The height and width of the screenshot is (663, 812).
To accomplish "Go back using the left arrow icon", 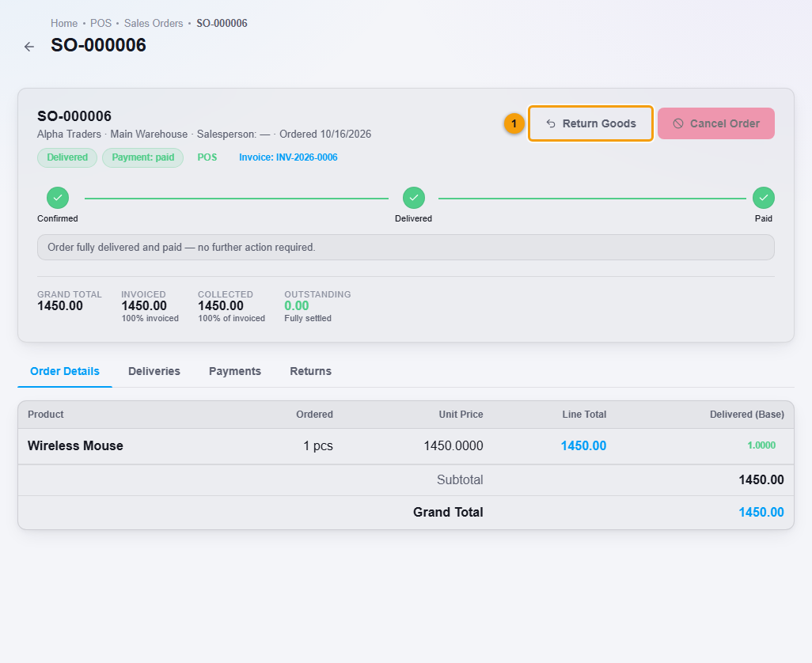I will coord(29,47).
